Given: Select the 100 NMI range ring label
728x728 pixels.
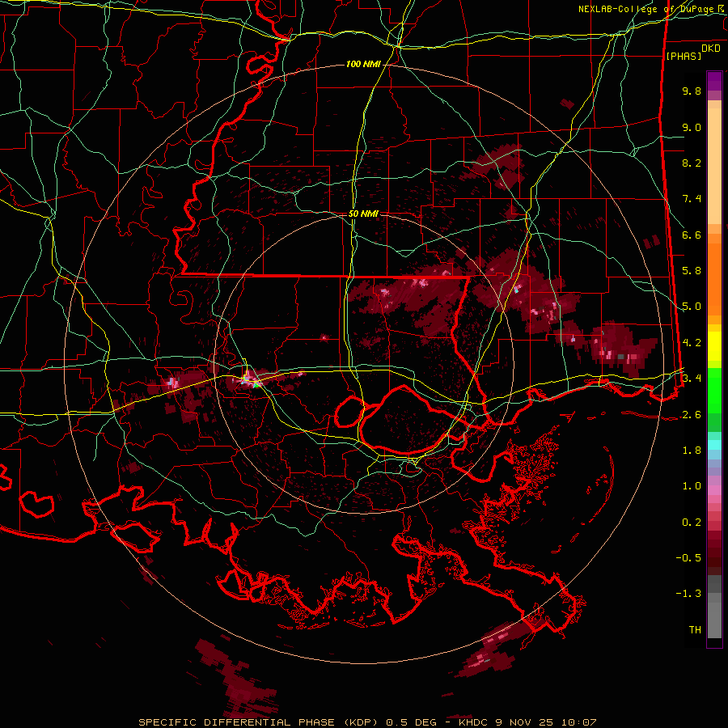Looking at the screenshot, I should tap(363, 64).
